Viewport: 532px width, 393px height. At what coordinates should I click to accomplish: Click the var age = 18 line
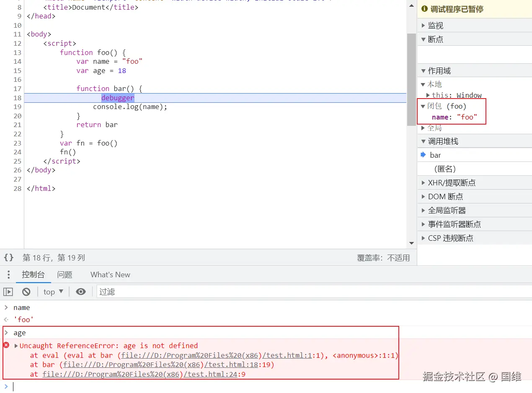tap(101, 70)
